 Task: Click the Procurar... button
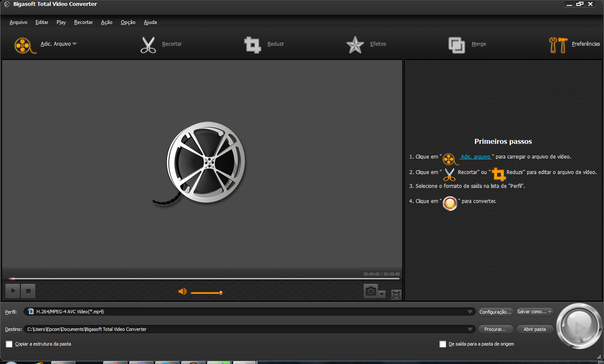point(495,329)
